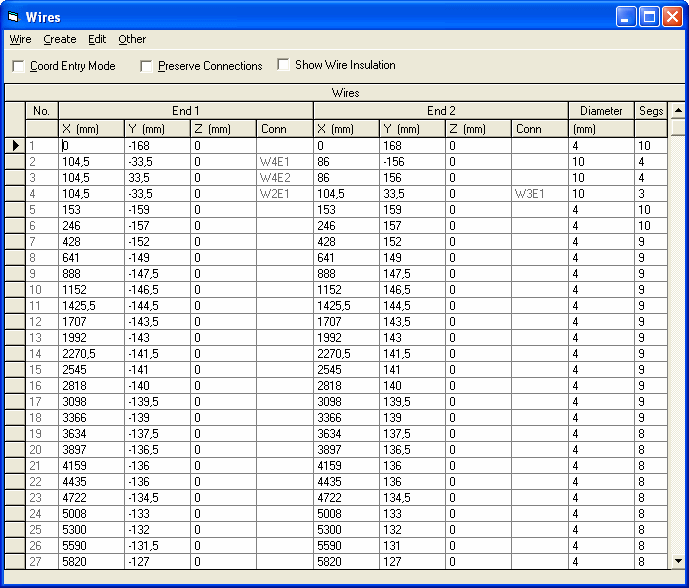689x588 pixels.
Task: Click End 1 Y value -168 in wire 1
Action: tap(157, 145)
